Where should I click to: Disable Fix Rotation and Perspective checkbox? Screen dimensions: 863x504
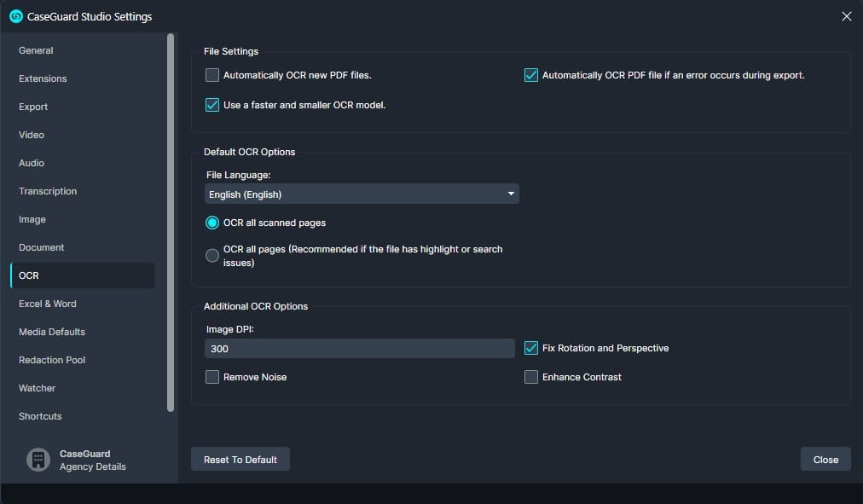[531, 348]
